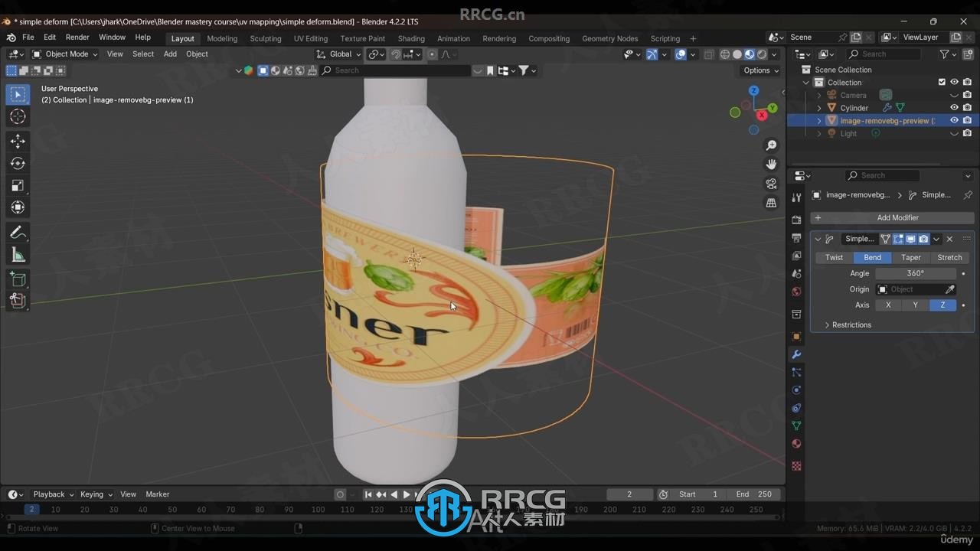The width and height of the screenshot is (980, 551).
Task: Toggle visibility of image-removebg-preview object
Action: pos(954,121)
